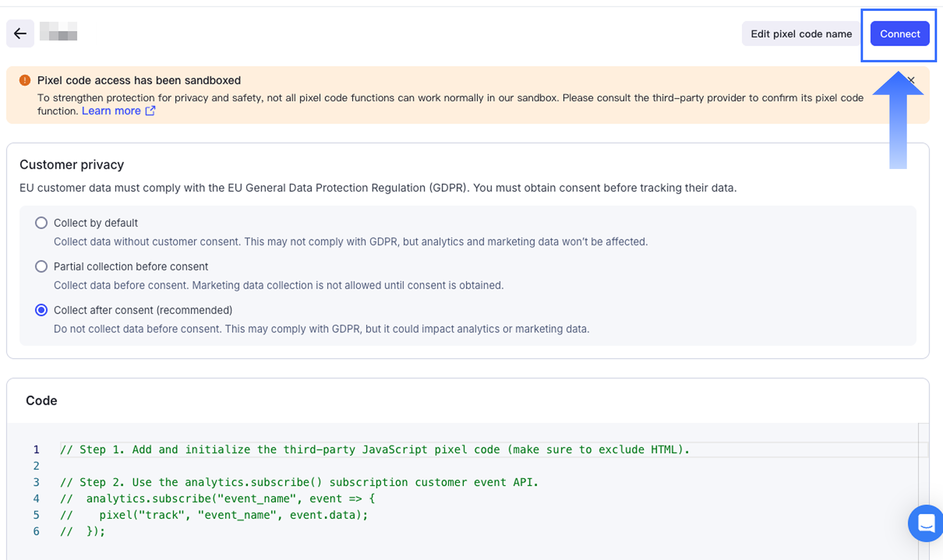The image size is (943, 560).
Task: Open the live chat support bubble
Action: [x=926, y=523]
